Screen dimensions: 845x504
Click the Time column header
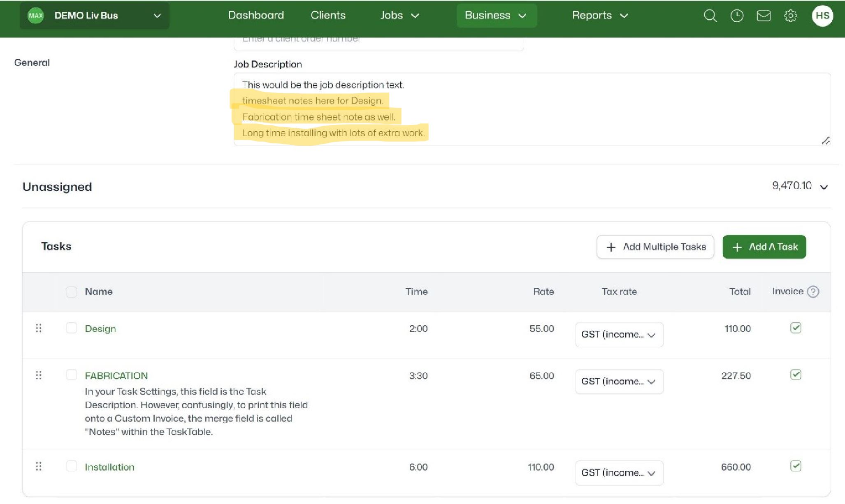point(417,292)
